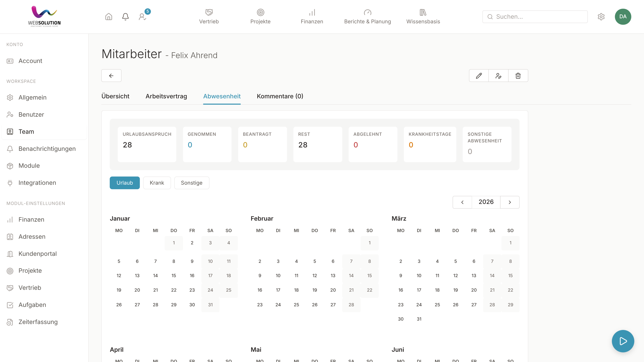This screenshot has height=362, width=644.
Task: Open Vertrieb module settings in sidebar
Action: coord(44,288)
